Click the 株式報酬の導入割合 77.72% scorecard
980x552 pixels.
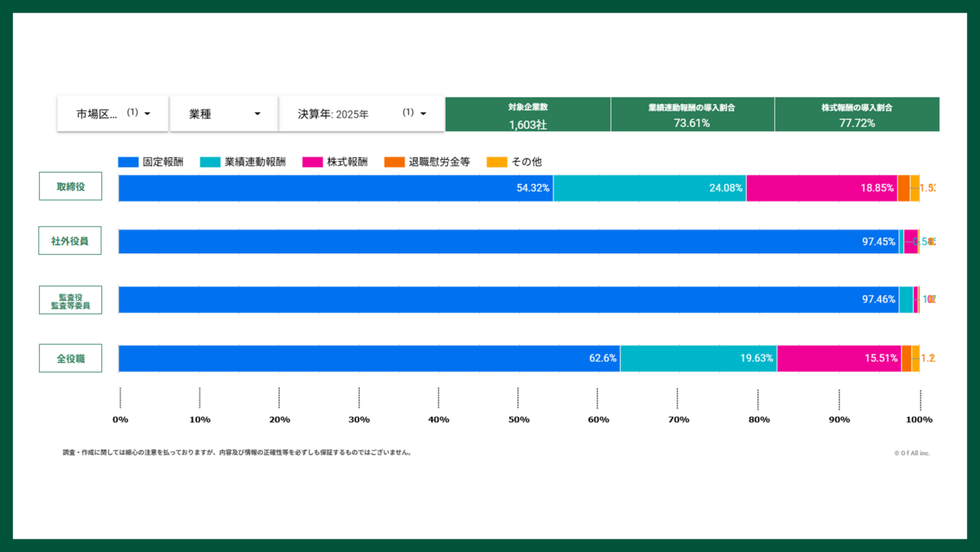[x=857, y=115]
